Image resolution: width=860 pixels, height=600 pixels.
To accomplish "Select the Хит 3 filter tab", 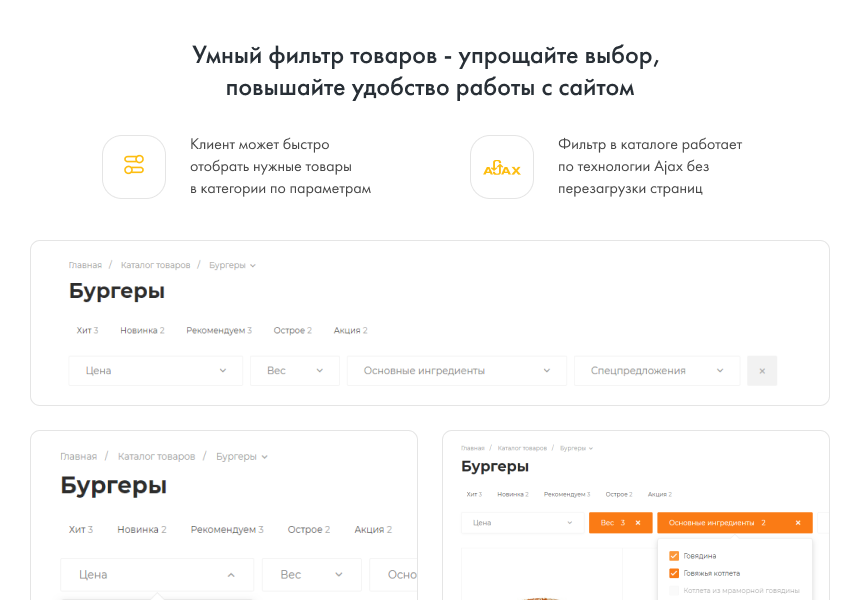I will [x=87, y=330].
